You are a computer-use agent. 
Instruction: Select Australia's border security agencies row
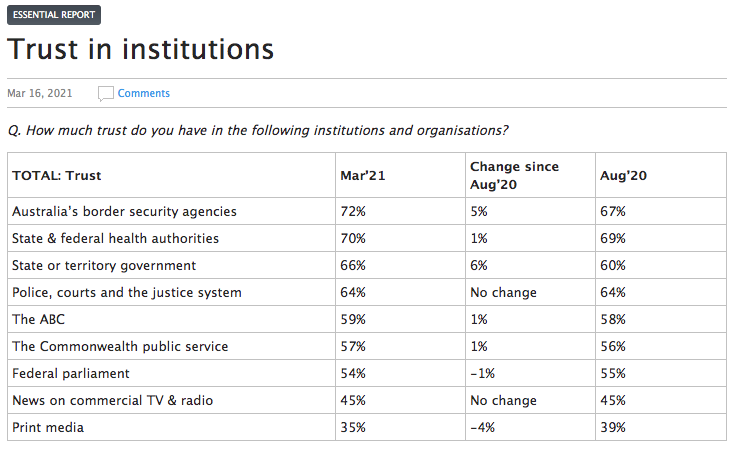click(124, 212)
